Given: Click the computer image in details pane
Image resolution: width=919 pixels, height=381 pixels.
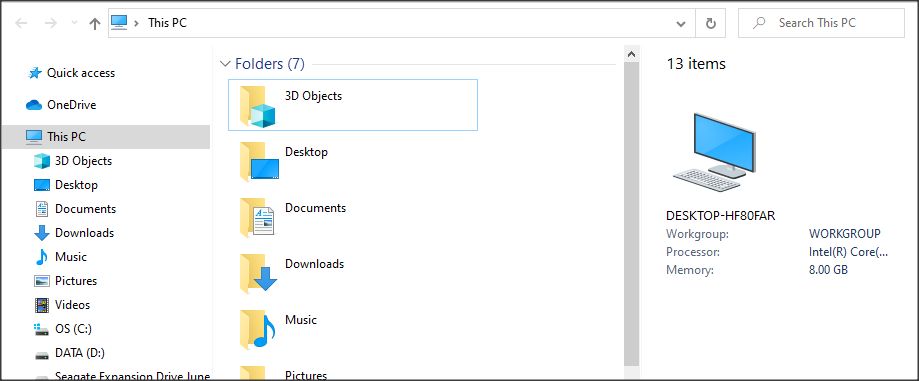Looking at the screenshot, I should click(x=713, y=151).
